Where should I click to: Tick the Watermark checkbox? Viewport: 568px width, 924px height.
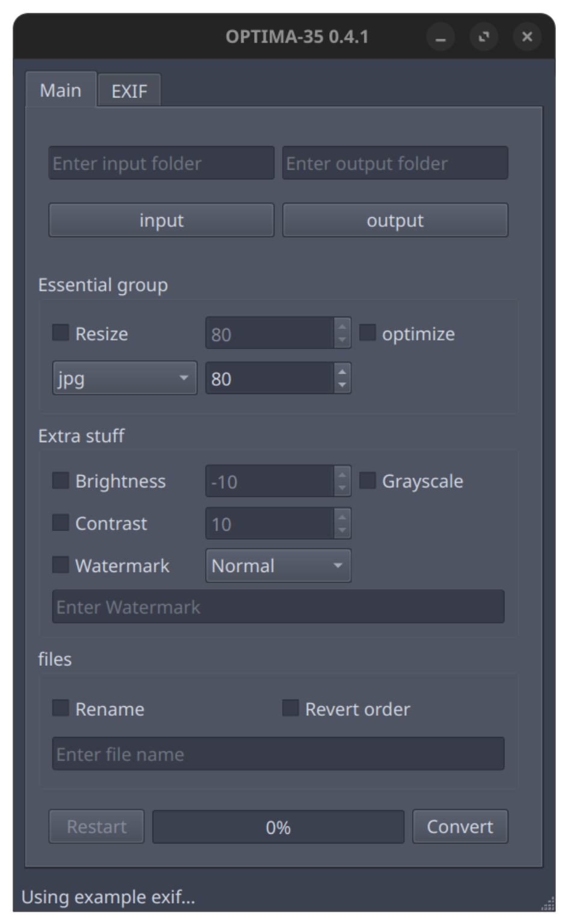pos(61,565)
